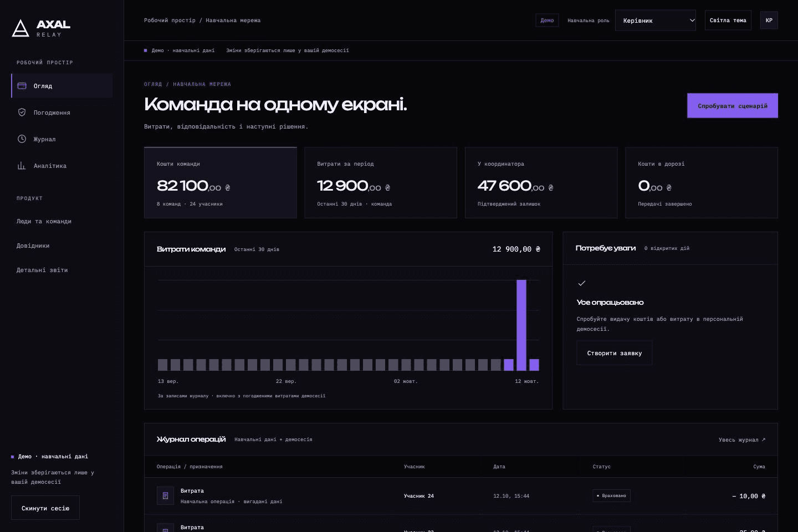Click the Врахowано status badge of Учасник 24

coord(611,496)
